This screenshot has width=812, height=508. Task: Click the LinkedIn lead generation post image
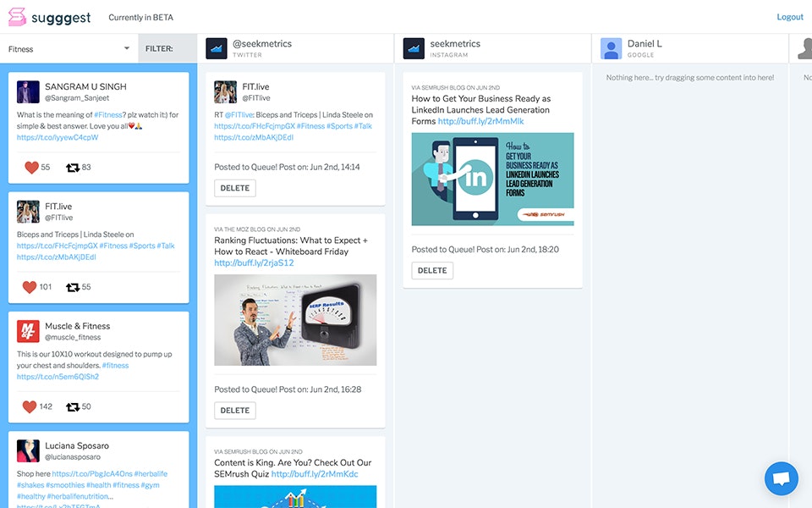(492, 179)
